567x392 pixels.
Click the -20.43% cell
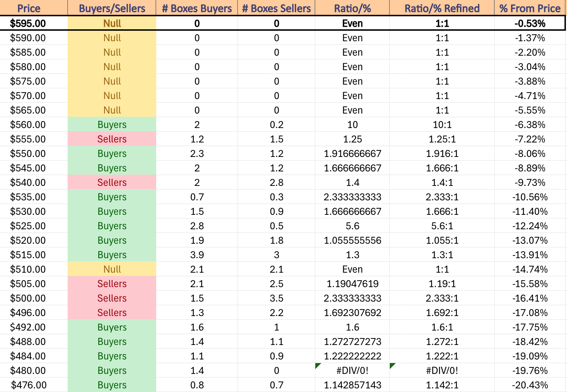click(530, 385)
